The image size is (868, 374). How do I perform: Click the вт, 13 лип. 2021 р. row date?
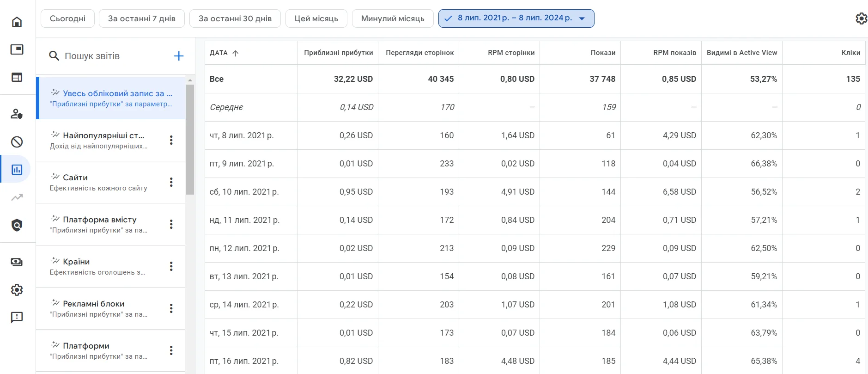click(244, 276)
